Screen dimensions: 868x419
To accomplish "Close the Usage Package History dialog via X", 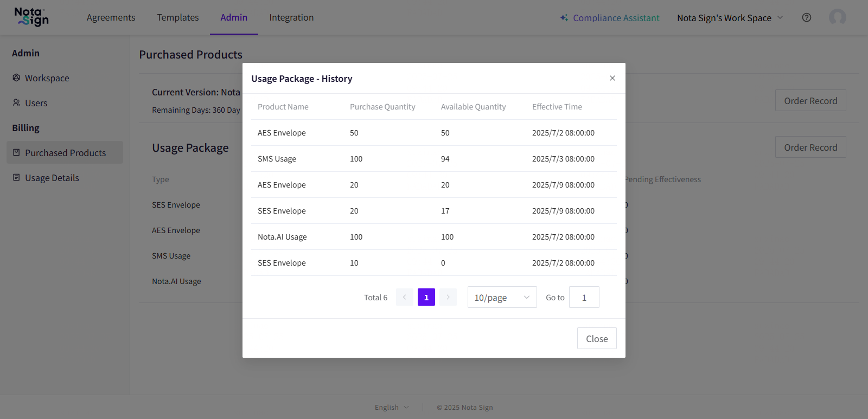I will click(612, 78).
